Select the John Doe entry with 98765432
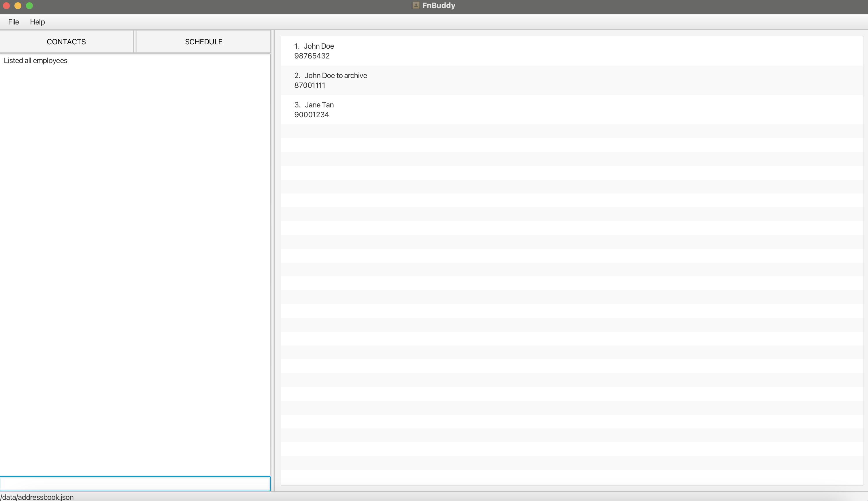 (571, 51)
